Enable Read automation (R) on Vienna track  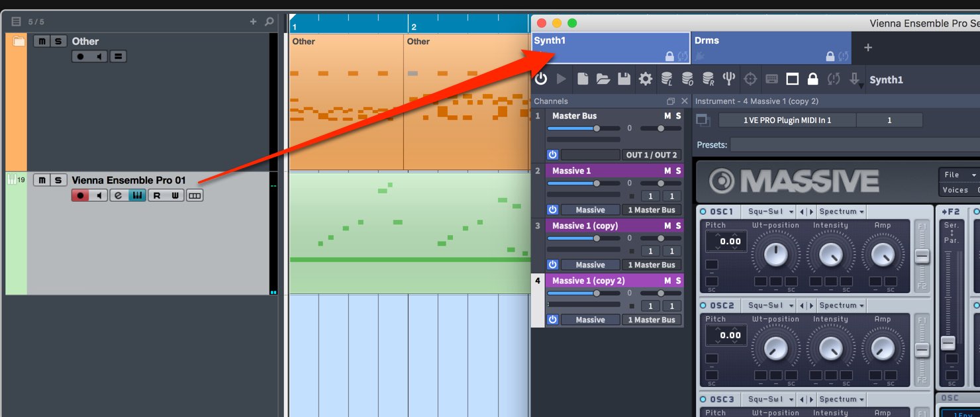[x=157, y=196]
